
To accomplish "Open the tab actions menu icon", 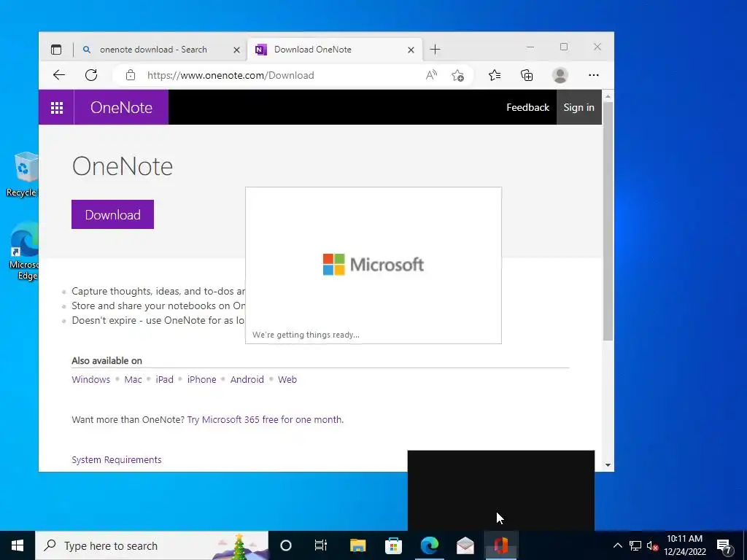I will [x=56, y=50].
